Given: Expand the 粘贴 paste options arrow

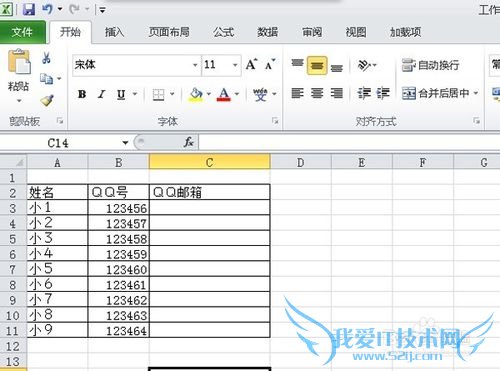Looking at the screenshot, I should [x=19, y=100].
